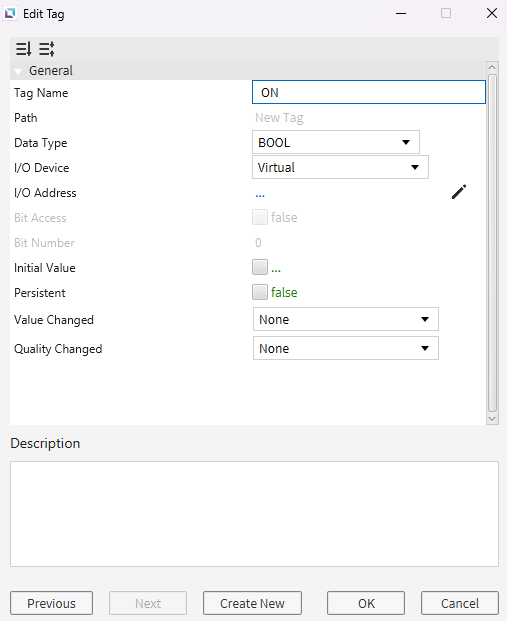Click the Bit Access checkbox
This screenshot has height=621, width=507.
click(x=260, y=217)
